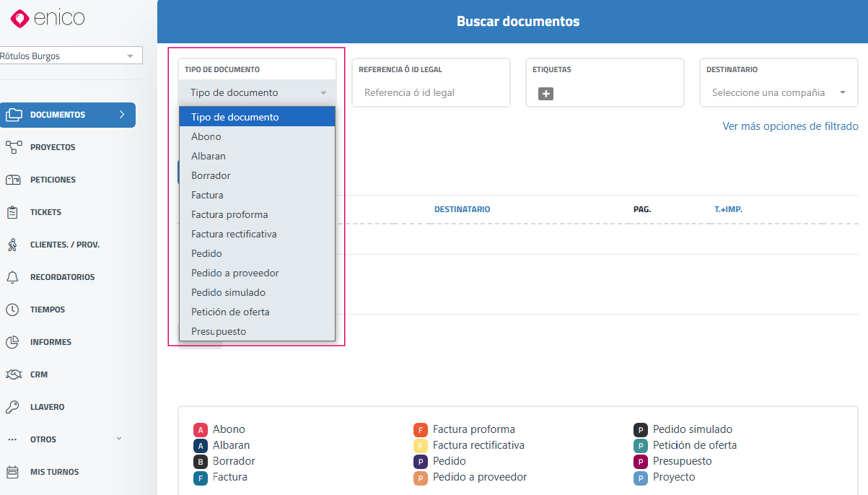
Task: Click the Tiempos clock icon
Action: (x=13, y=310)
